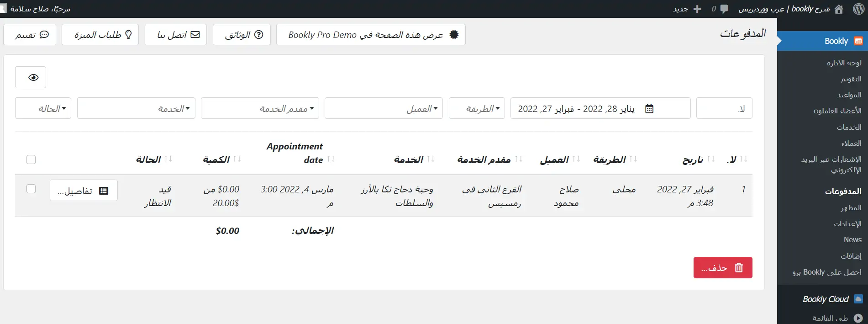Click the الوثائق documentation button
The width and height of the screenshot is (868, 324).
click(242, 35)
